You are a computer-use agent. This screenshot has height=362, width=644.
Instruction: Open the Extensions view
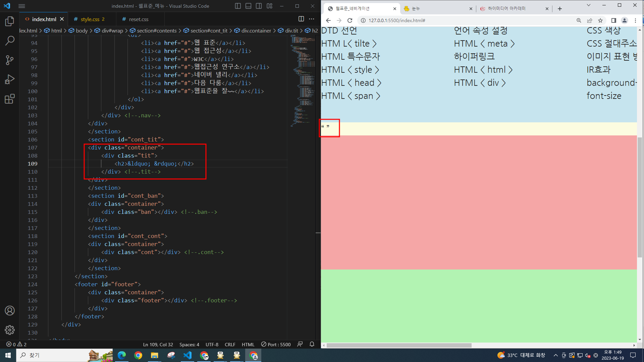tap(10, 99)
